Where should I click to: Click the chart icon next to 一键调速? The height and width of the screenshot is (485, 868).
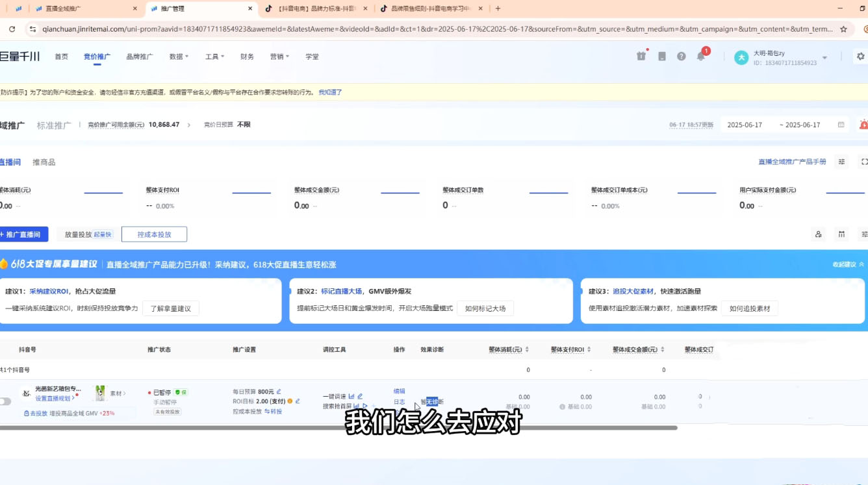click(x=351, y=396)
